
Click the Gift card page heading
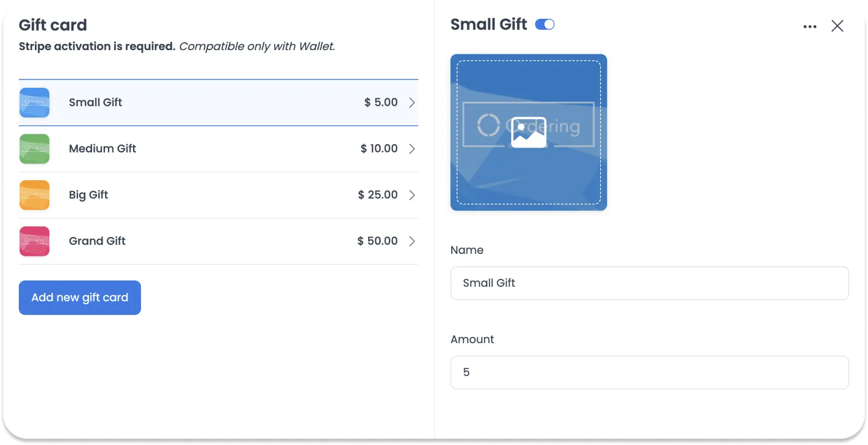point(53,25)
